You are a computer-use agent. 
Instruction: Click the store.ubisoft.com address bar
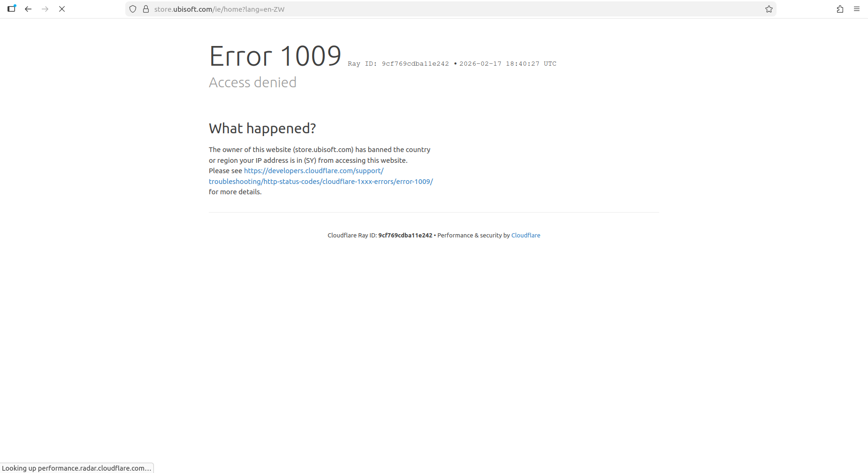422,9
